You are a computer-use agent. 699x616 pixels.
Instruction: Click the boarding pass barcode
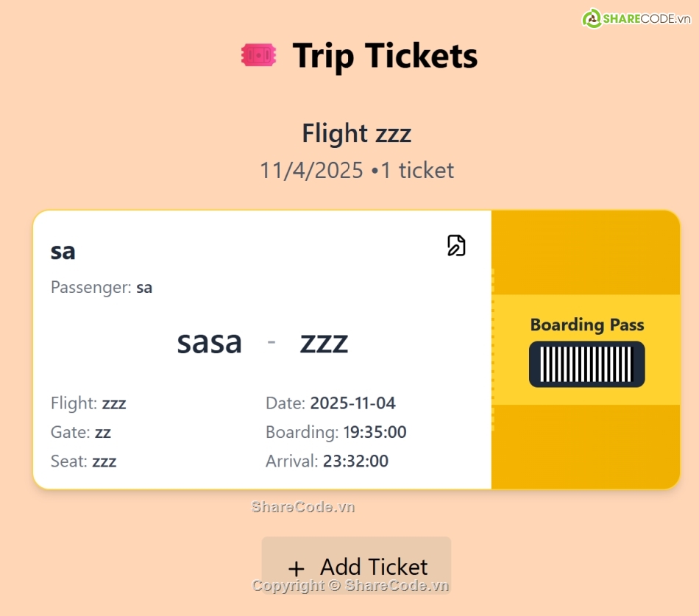coord(586,364)
